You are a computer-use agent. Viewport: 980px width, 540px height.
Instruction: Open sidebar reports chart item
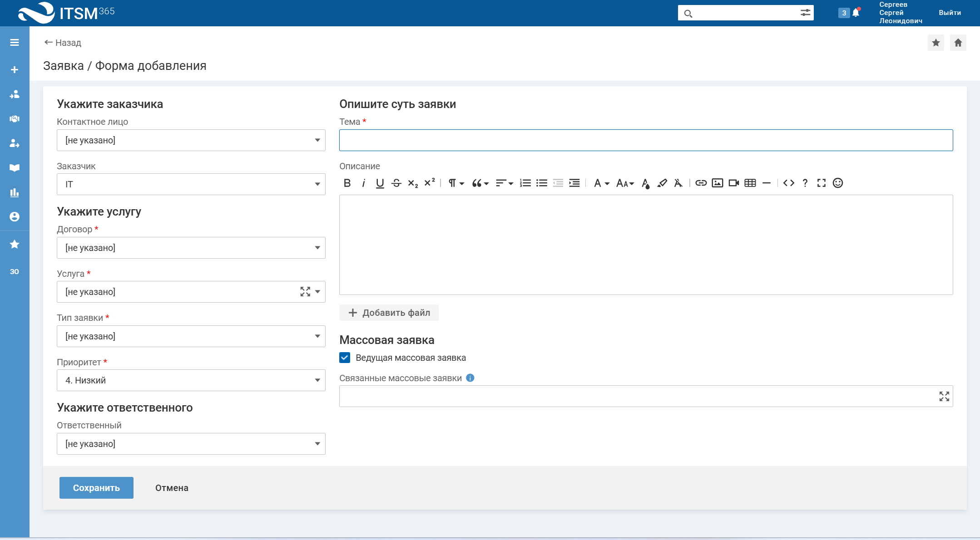tap(15, 192)
